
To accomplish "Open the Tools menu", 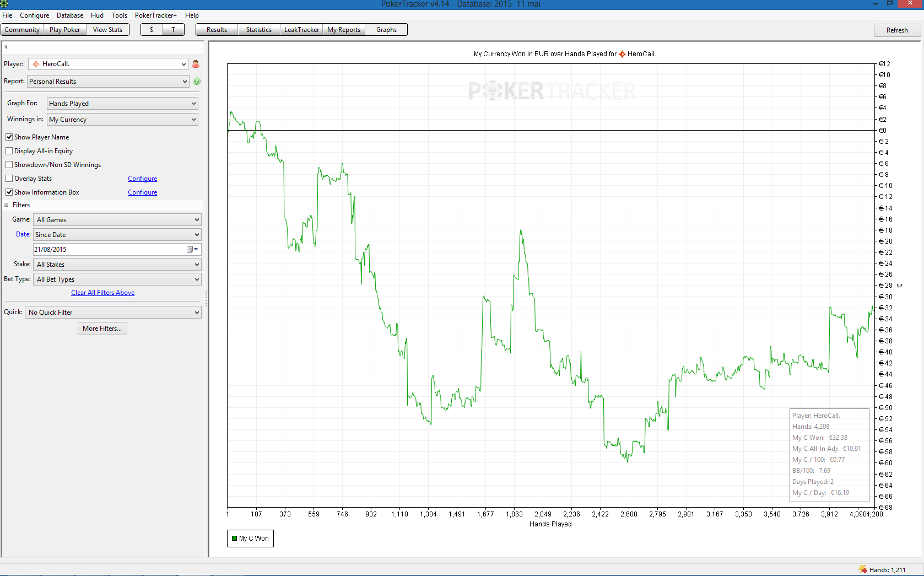I will pyautogui.click(x=120, y=15).
